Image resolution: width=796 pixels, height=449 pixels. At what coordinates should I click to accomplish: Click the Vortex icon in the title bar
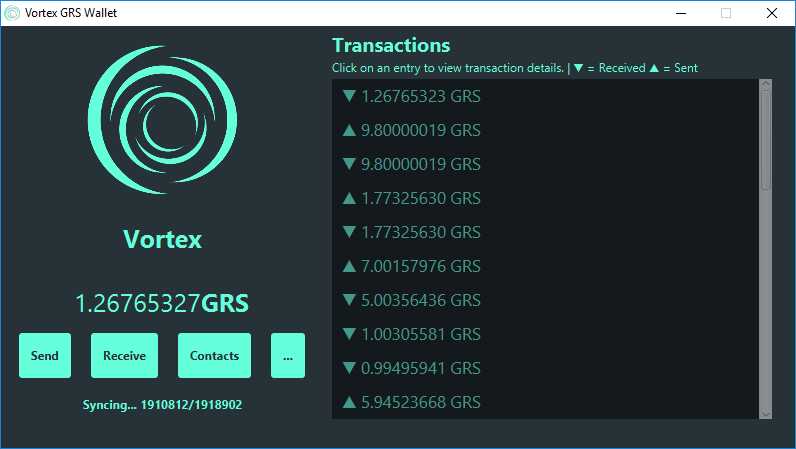[x=12, y=13]
